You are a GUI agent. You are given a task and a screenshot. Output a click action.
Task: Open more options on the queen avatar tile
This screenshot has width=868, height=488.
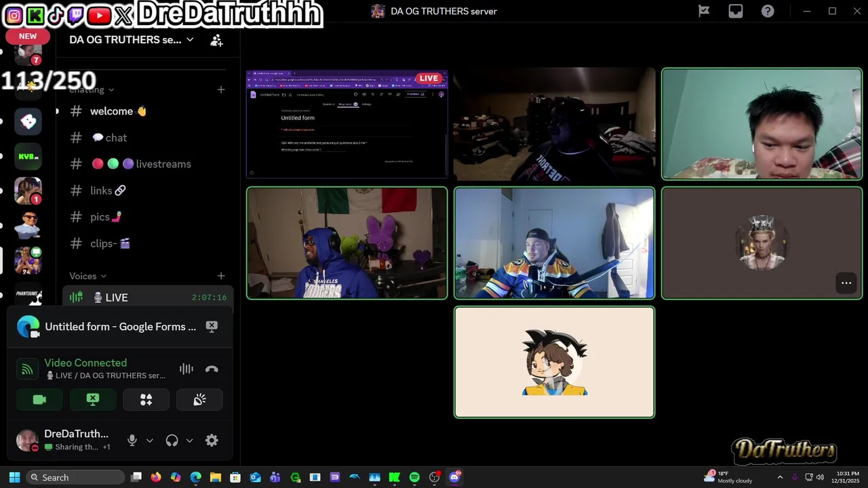(846, 283)
